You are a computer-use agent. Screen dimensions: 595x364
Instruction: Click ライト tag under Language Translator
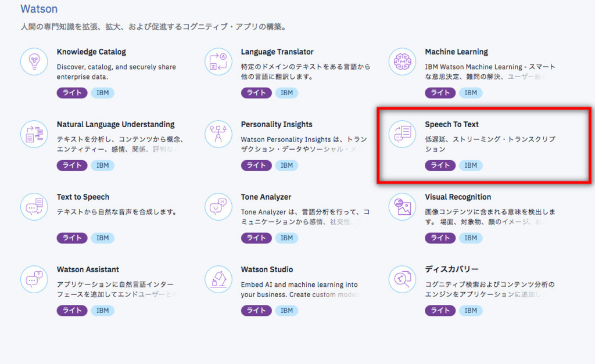(256, 93)
